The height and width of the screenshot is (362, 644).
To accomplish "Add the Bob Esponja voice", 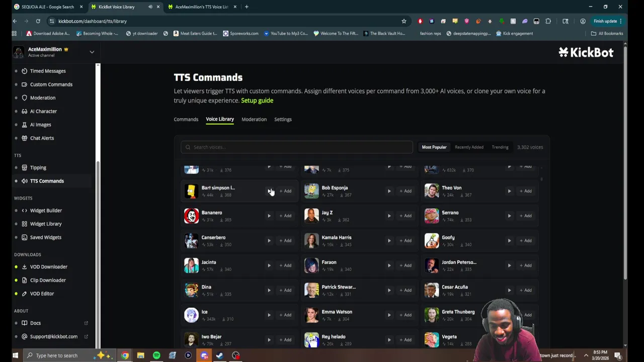I will [406, 191].
